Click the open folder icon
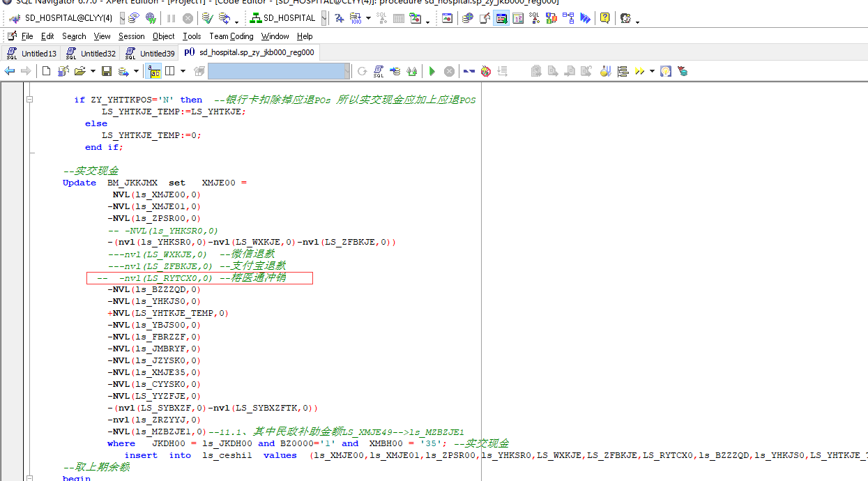The width and height of the screenshot is (868, 481). coord(79,71)
